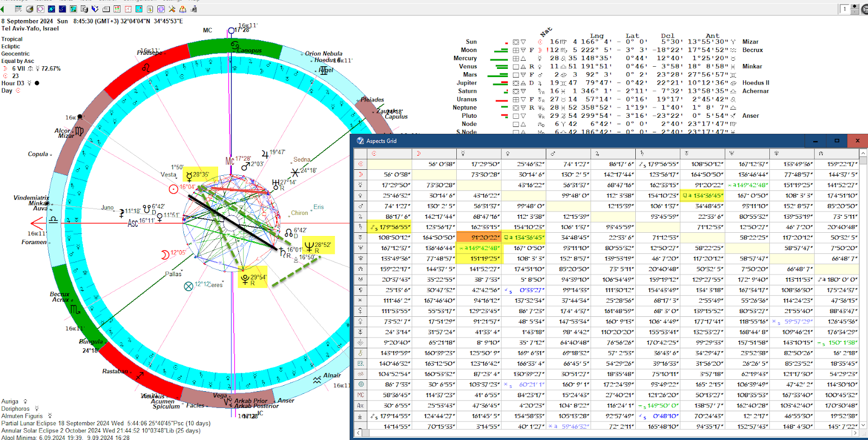Viewport: 868px width, 440px height.
Task: Click the red Moon glyph at 12°05'
Action: [x=165, y=254]
